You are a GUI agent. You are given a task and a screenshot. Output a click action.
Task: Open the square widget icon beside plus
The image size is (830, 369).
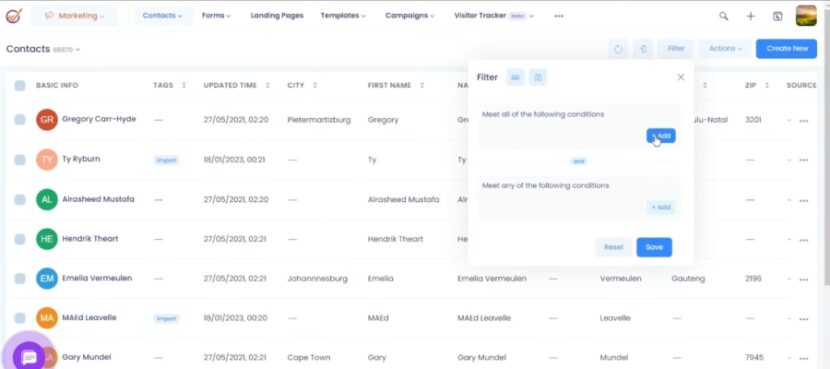pyautogui.click(x=777, y=16)
